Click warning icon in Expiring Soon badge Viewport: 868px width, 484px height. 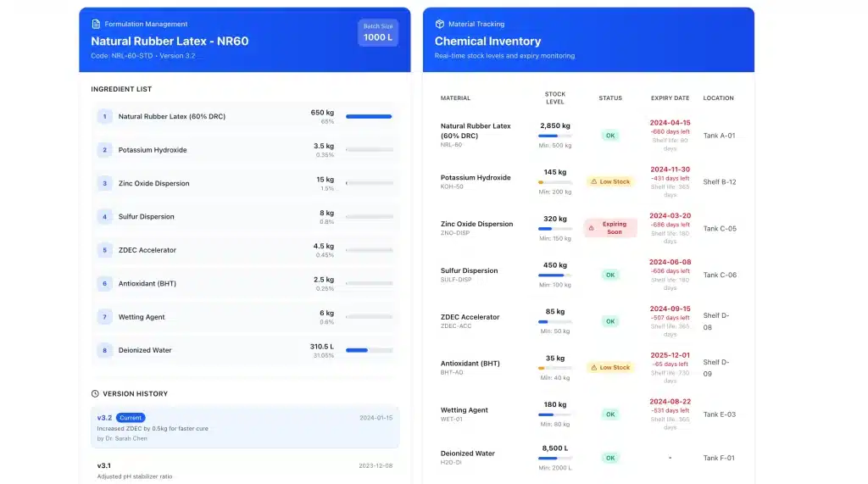pos(591,228)
